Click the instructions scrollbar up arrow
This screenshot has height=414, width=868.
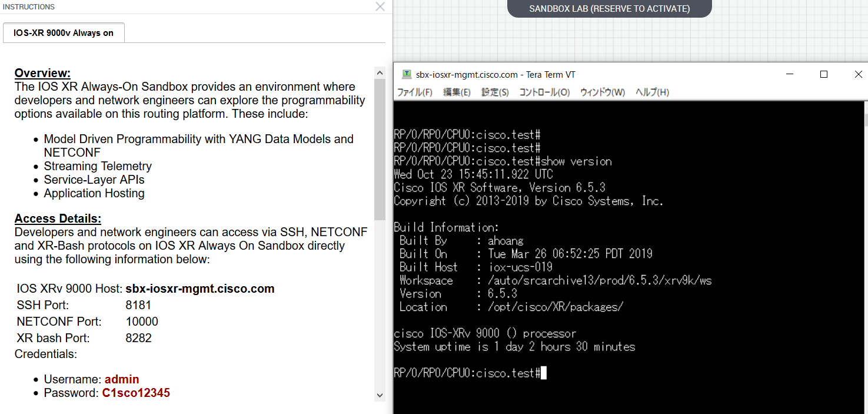380,72
